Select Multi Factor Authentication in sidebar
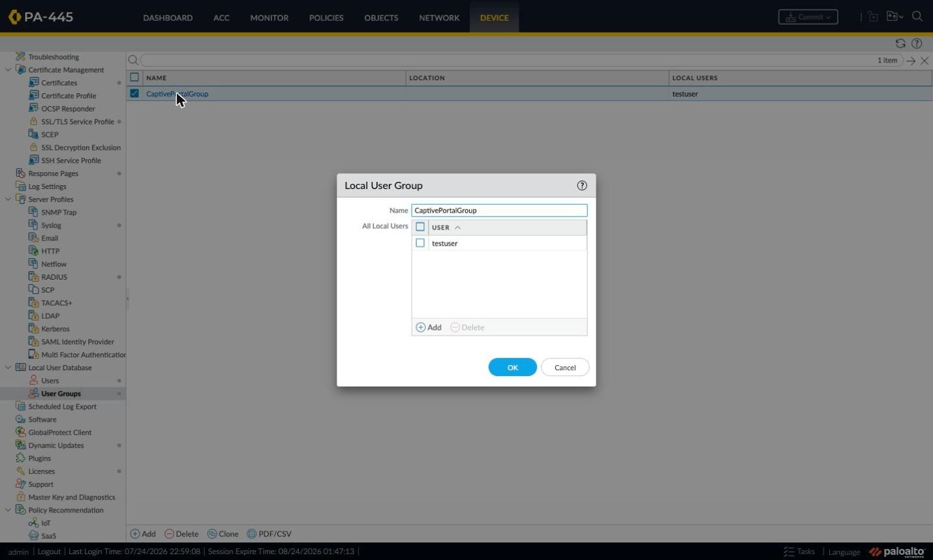The height and width of the screenshot is (560, 933). (x=84, y=355)
